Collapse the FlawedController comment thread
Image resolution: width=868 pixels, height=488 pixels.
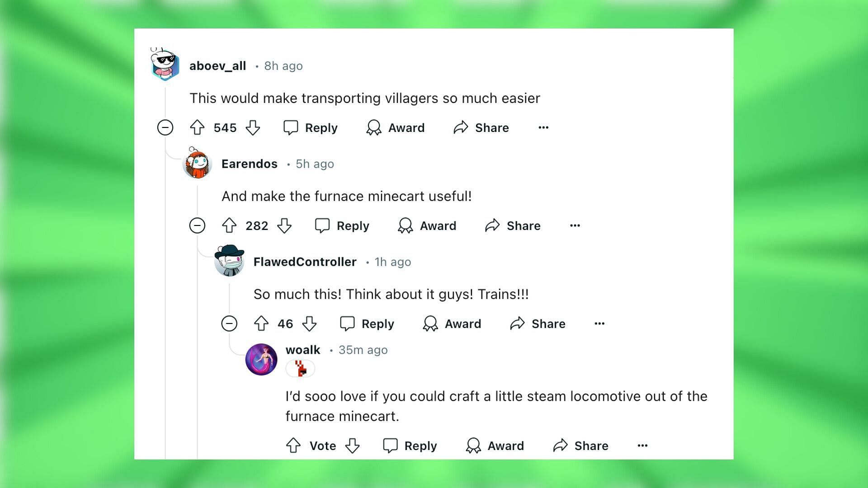click(x=230, y=324)
